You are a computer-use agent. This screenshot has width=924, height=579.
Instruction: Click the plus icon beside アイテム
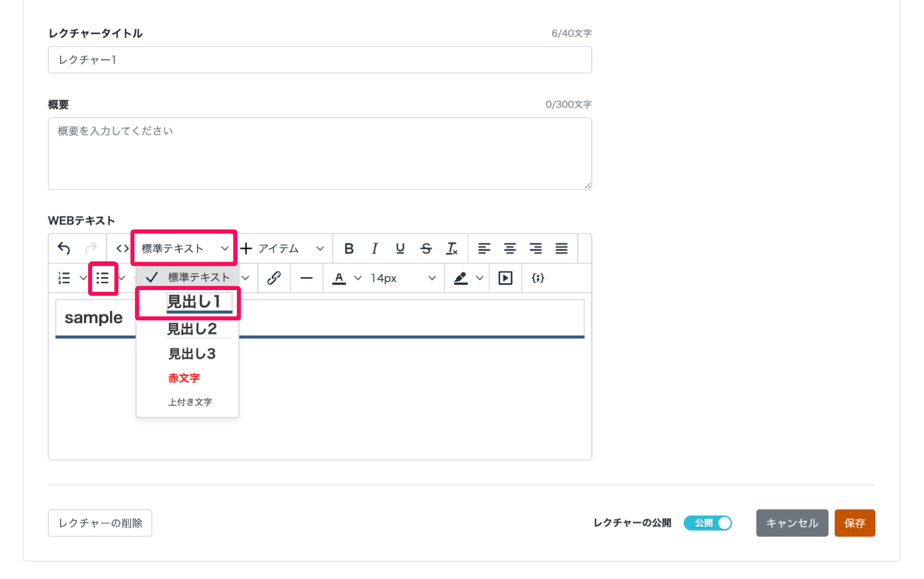[x=246, y=248]
